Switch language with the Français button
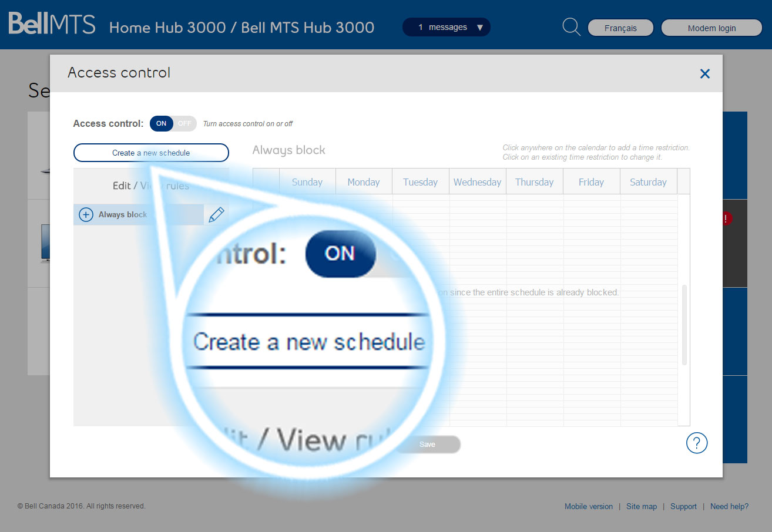This screenshot has width=772, height=532. [620, 28]
